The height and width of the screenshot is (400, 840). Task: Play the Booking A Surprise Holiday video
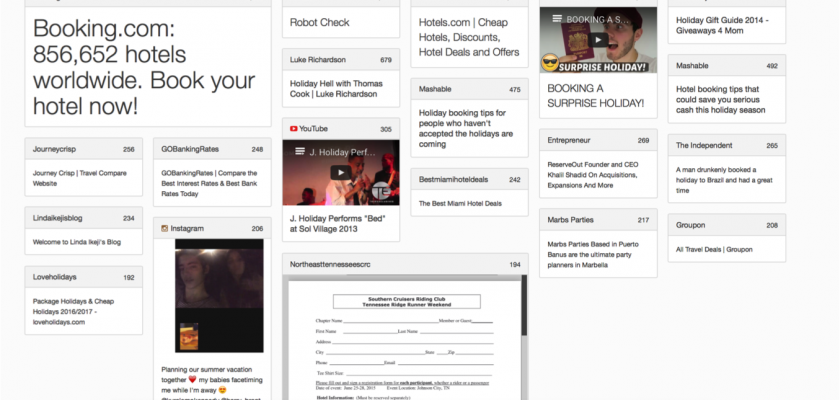tap(598, 40)
